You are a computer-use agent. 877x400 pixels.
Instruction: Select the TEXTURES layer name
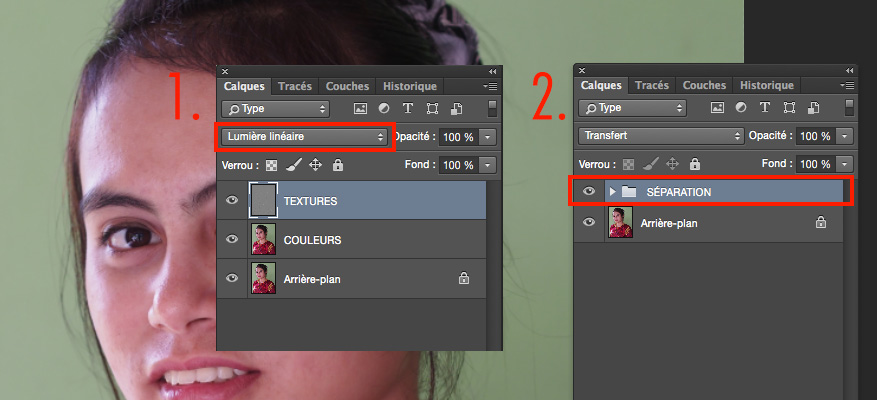(x=310, y=201)
